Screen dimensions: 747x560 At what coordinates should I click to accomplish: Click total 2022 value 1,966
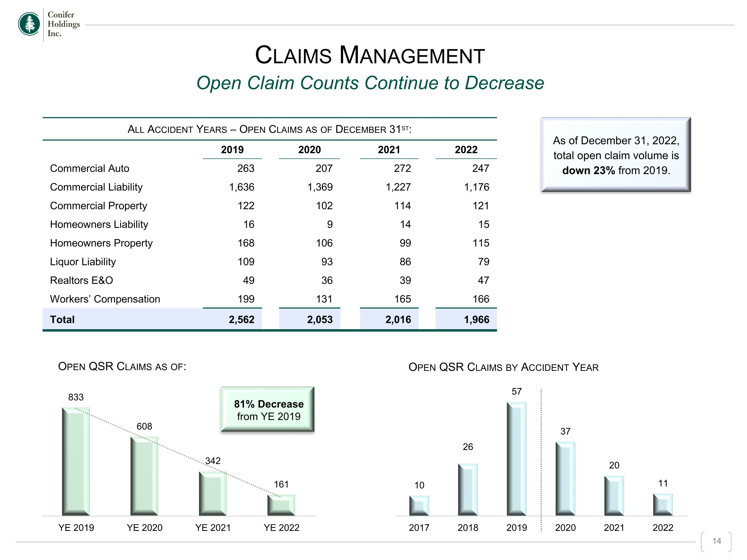tap(477, 320)
